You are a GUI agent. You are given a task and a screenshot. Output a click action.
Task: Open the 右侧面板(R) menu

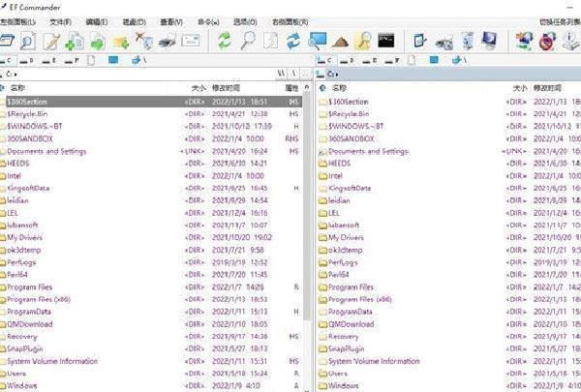(x=290, y=22)
